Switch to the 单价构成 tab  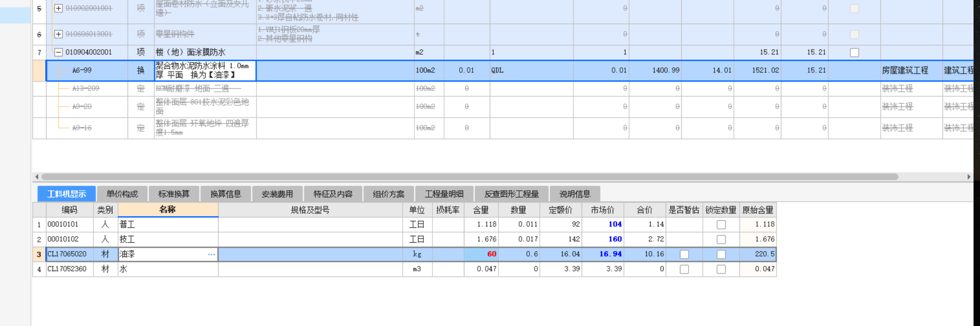click(122, 194)
